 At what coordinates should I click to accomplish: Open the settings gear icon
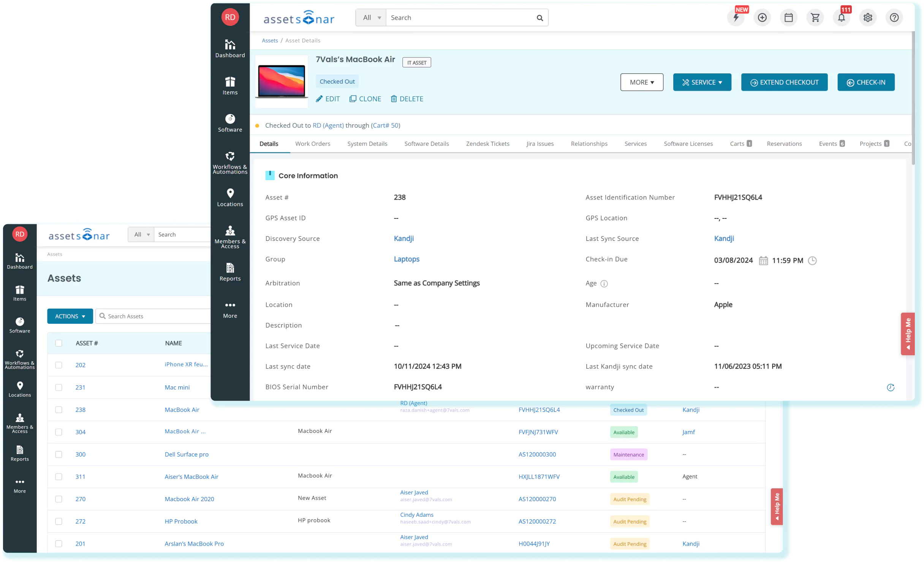pyautogui.click(x=868, y=17)
